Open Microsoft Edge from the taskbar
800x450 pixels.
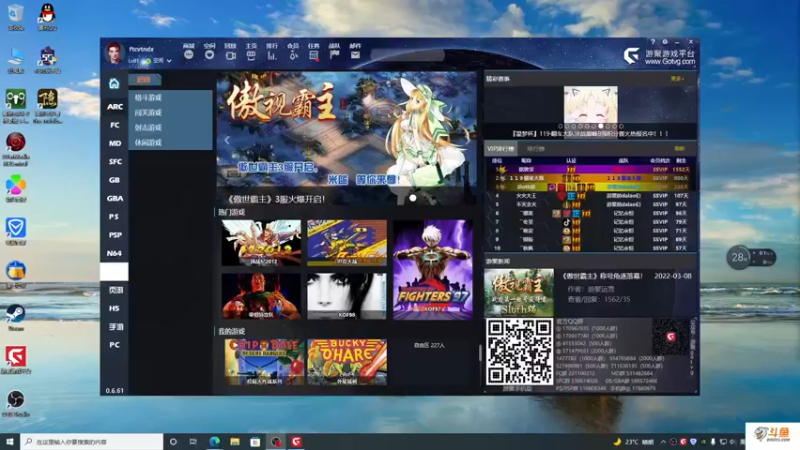(x=214, y=442)
